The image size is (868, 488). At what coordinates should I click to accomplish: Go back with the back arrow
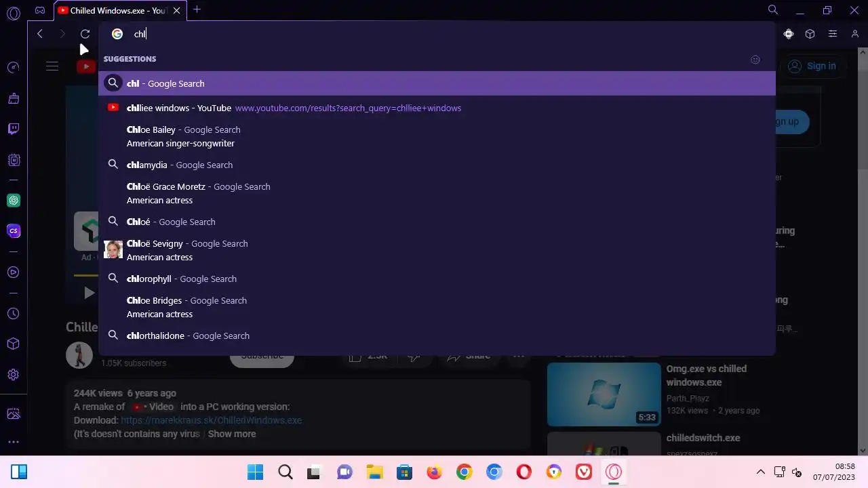tap(40, 34)
